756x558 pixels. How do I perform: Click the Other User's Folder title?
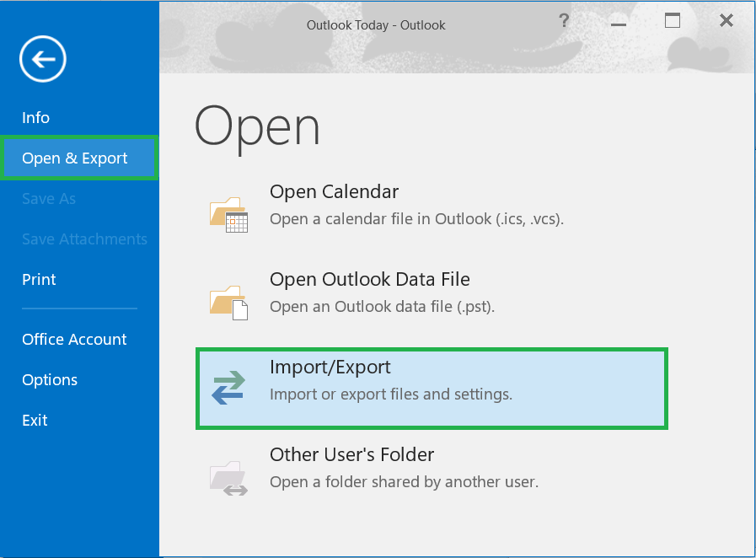[x=352, y=455]
